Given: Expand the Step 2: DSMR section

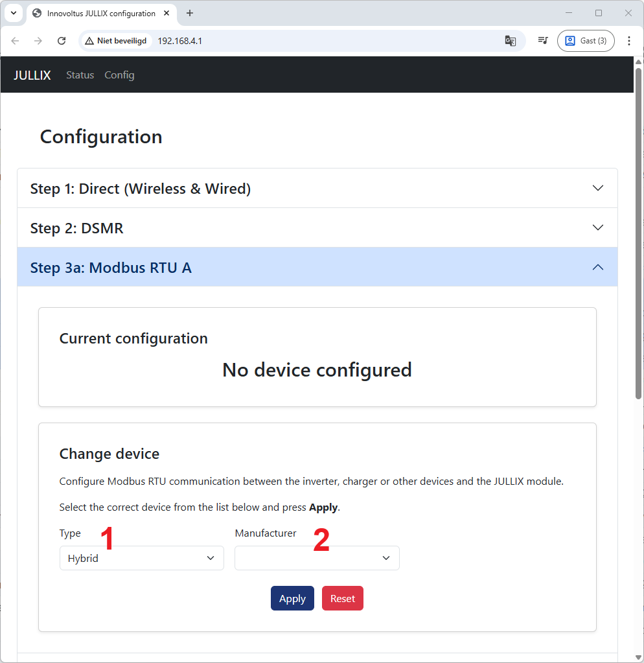Looking at the screenshot, I should tap(317, 228).
